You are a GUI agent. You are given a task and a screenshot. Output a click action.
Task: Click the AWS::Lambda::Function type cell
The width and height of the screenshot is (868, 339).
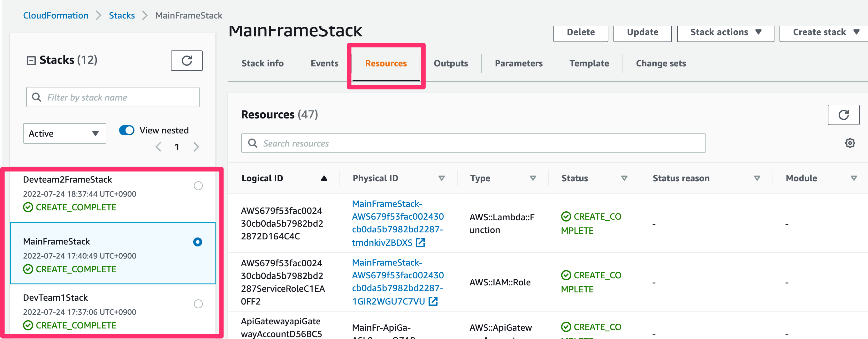pos(502,223)
